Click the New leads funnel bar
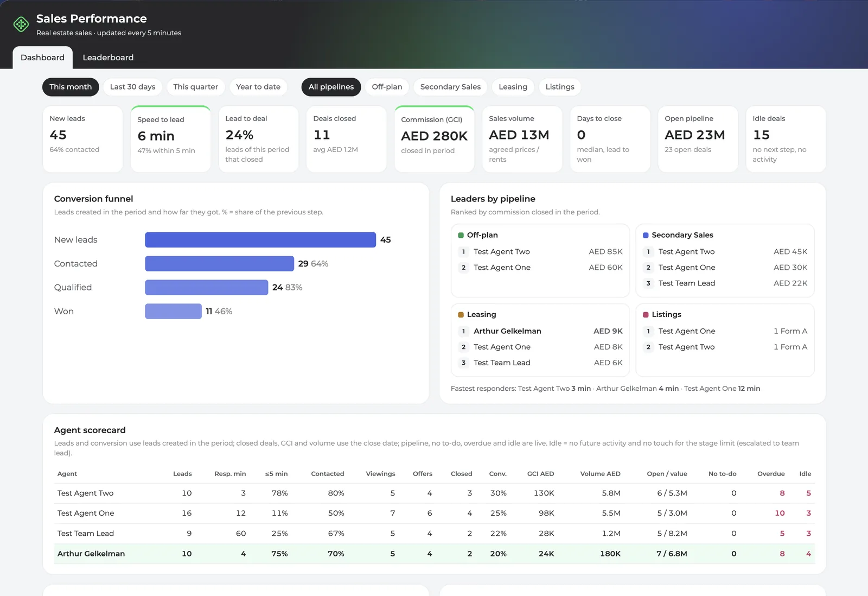Viewport: 868px width, 596px height. (x=260, y=240)
